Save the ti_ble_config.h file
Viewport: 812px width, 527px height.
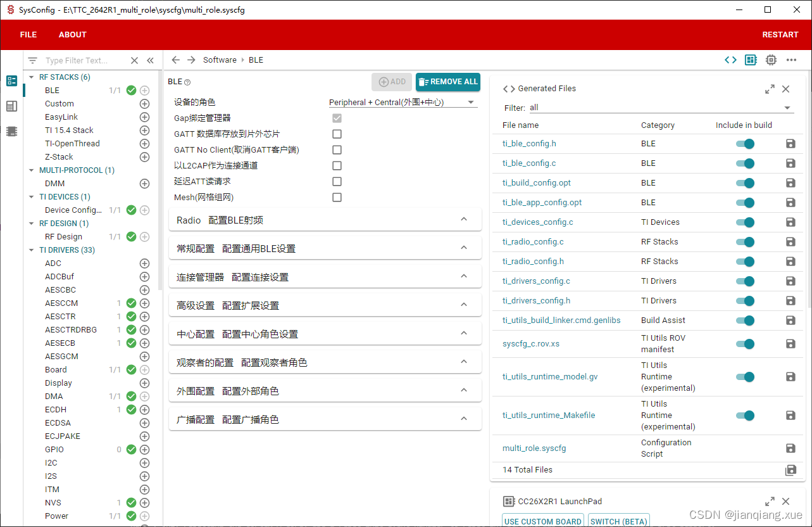[x=790, y=144]
